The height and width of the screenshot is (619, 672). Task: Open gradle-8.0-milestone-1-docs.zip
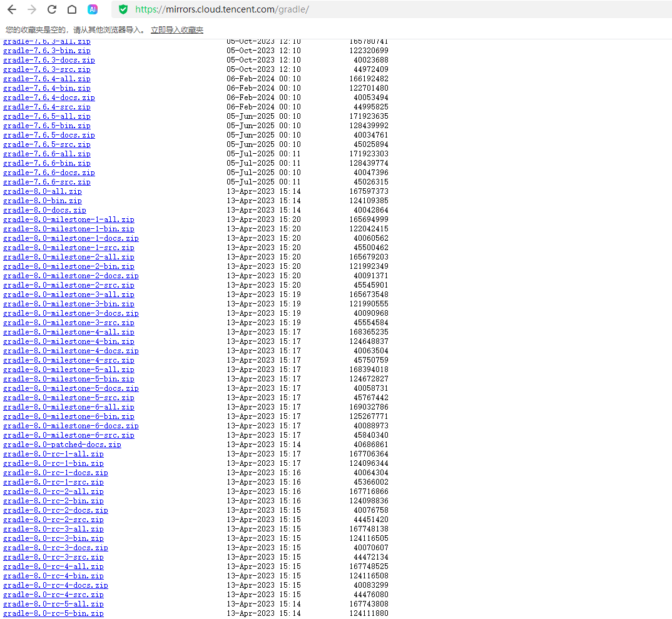[71, 239]
